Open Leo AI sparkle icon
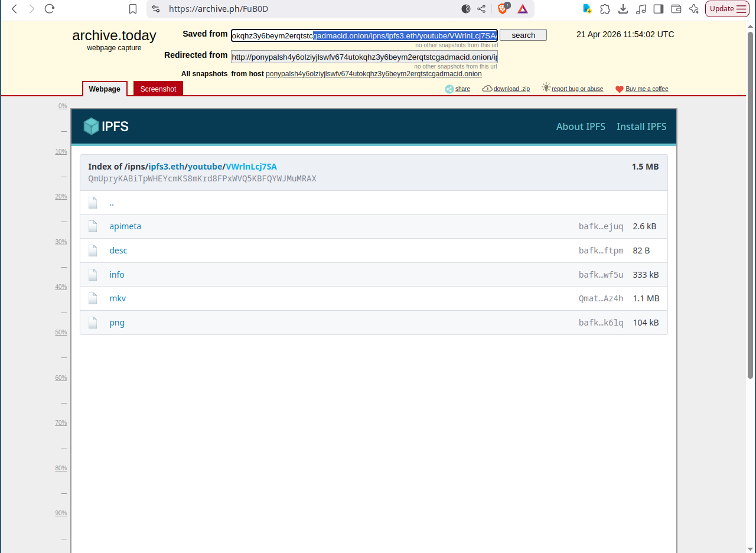 [694, 9]
